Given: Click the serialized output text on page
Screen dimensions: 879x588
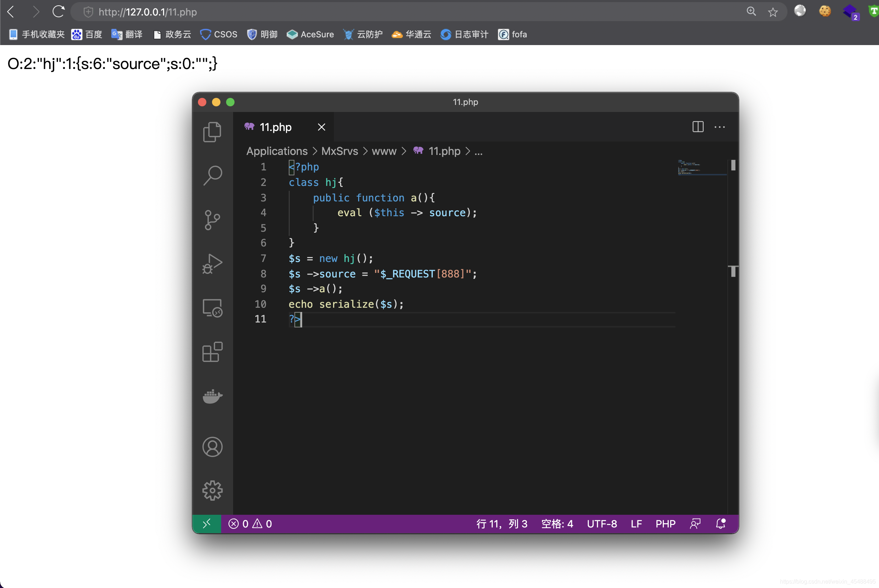Looking at the screenshot, I should [112, 64].
